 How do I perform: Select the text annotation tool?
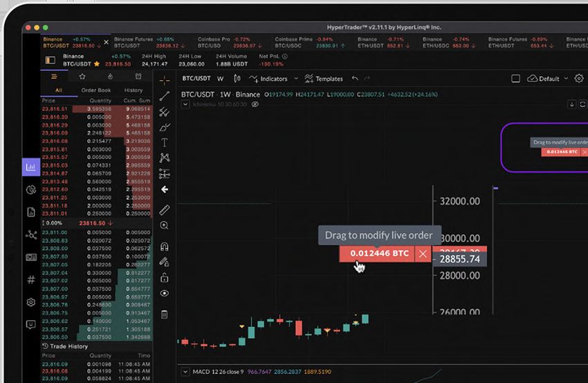pos(164,142)
